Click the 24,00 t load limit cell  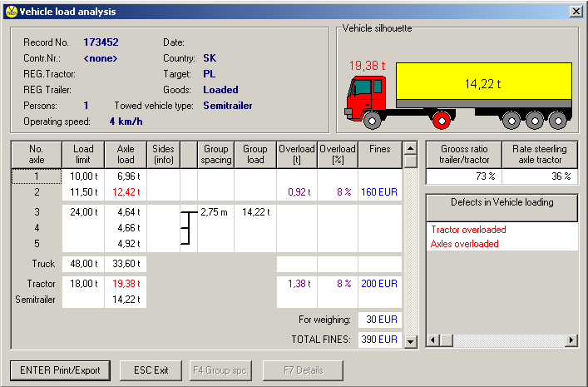84,212
